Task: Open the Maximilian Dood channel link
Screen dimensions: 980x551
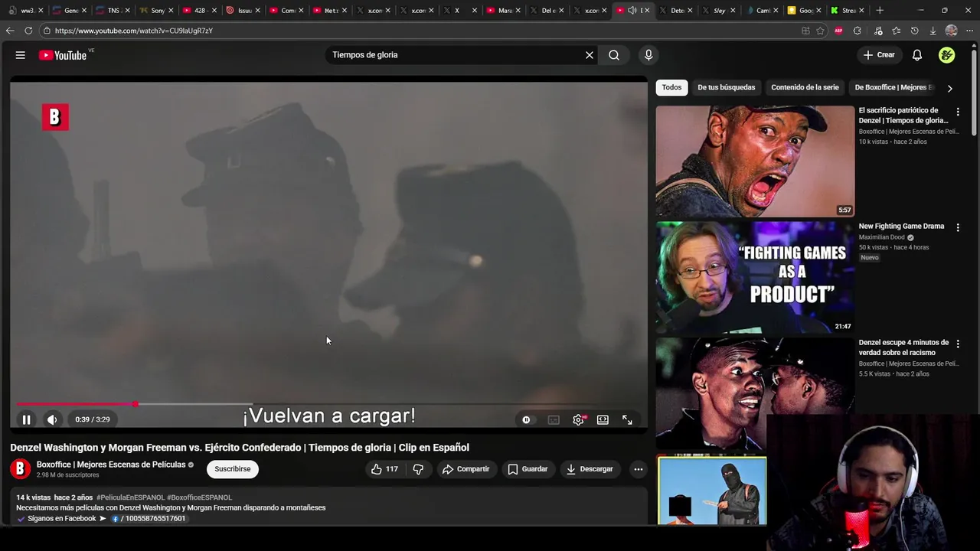Action: [882, 237]
